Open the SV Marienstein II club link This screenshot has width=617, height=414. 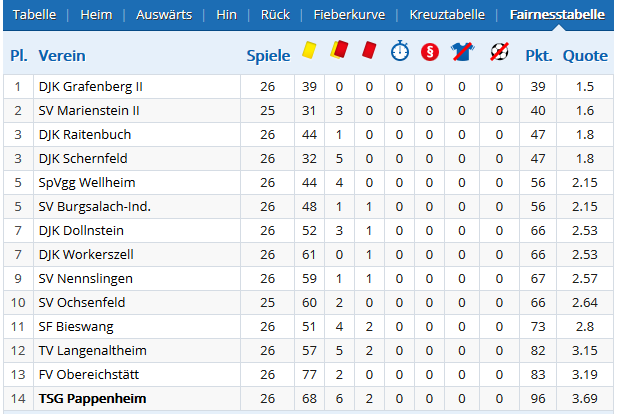89,111
